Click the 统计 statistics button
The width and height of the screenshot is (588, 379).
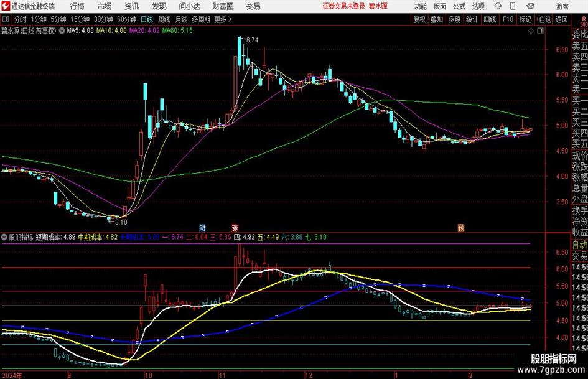pos(472,19)
